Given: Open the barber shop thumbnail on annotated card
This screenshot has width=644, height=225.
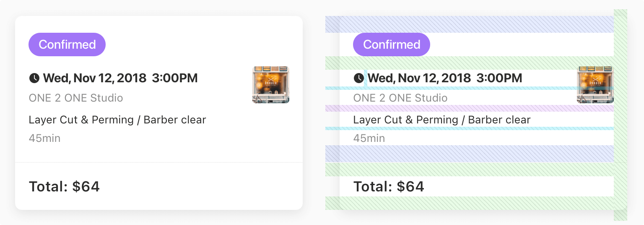Looking at the screenshot, I should (595, 85).
